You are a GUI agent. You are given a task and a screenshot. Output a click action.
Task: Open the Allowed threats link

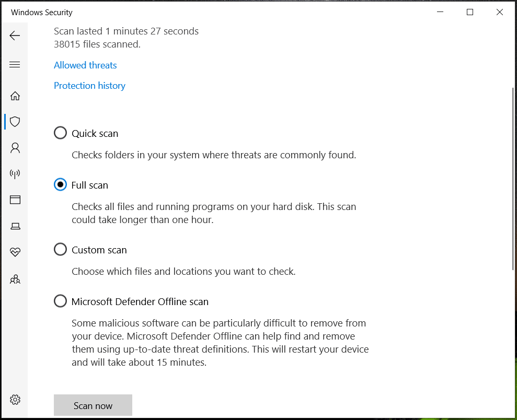(85, 65)
